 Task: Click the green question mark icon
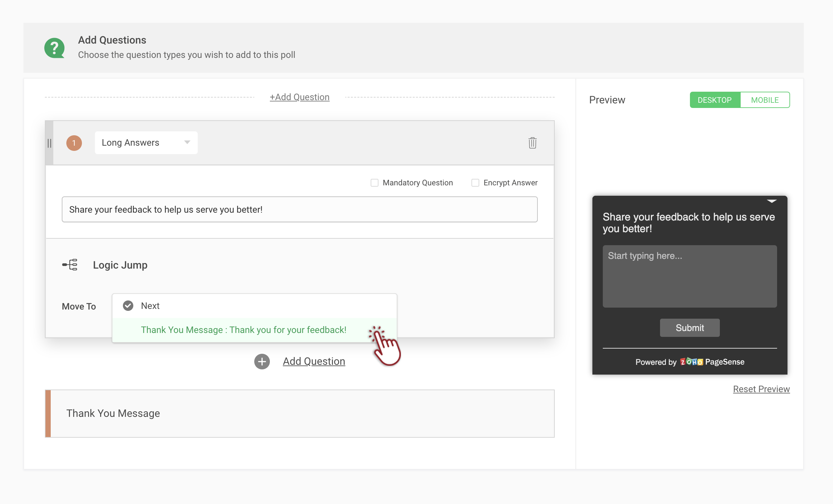tap(54, 48)
